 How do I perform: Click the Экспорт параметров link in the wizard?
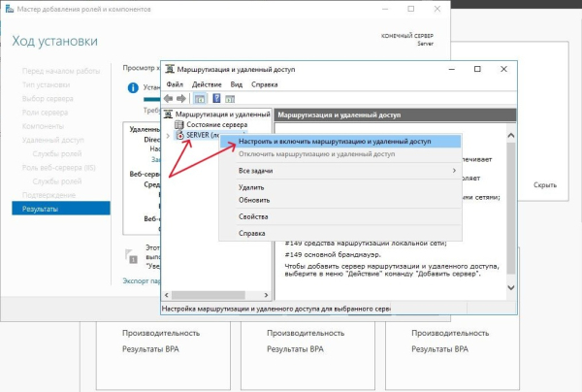click(x=142, y=281)
